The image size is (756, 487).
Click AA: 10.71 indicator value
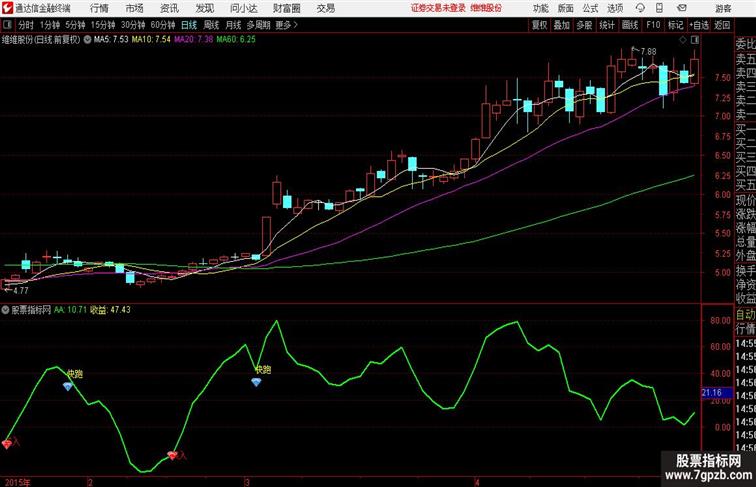click(x=70, y=310)
